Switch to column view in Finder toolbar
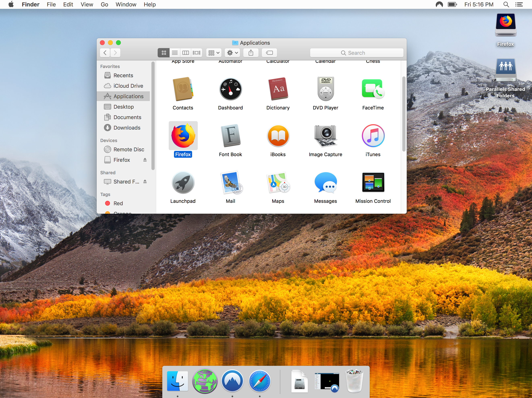The image size is (532, 398). coord(185,53)
